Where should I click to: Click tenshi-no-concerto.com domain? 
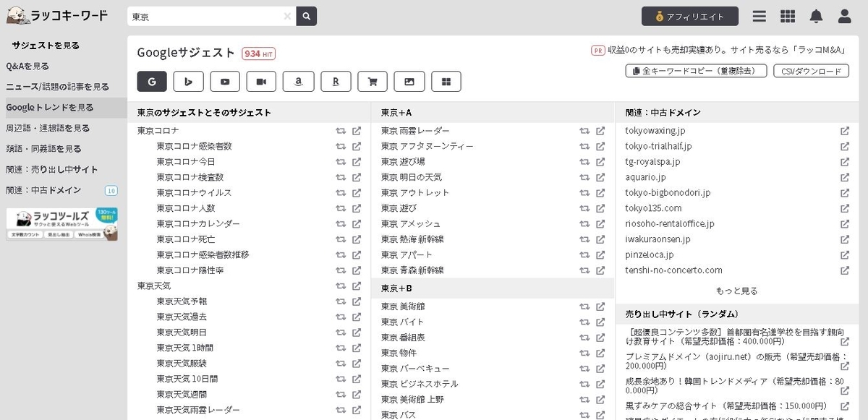pyautogui.click(x=674, y=270)
